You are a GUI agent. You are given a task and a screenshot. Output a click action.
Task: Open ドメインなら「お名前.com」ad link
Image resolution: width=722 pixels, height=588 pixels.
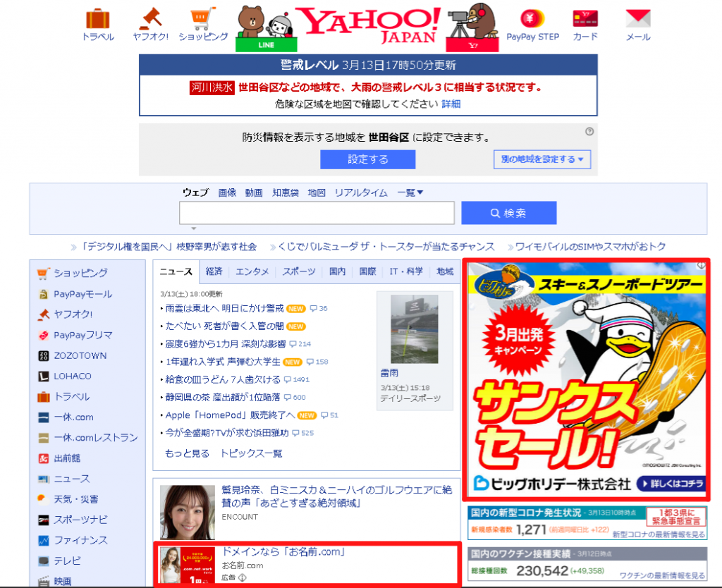(283, 551)
